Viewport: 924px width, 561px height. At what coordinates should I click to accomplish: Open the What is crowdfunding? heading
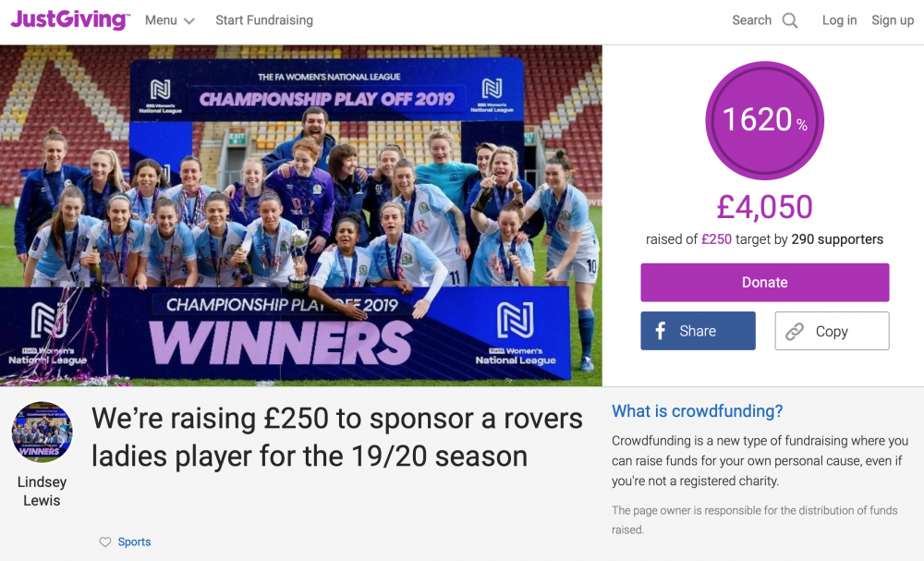(697, 411)
